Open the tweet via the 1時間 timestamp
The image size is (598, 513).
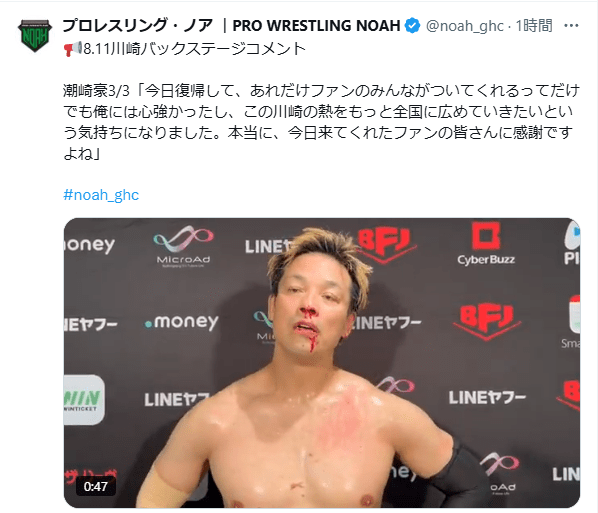coord(534,26)
